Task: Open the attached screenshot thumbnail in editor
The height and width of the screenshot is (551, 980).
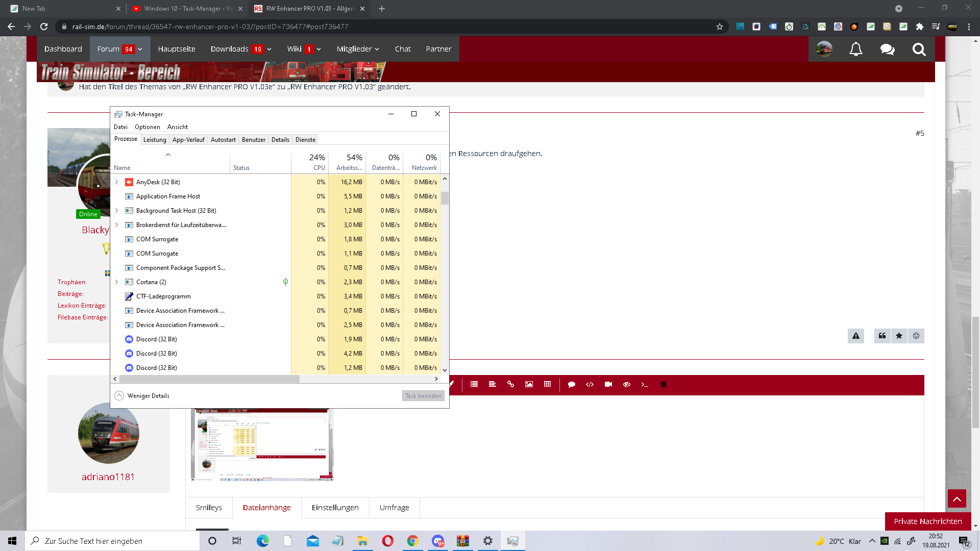Action: coord(262,444)
